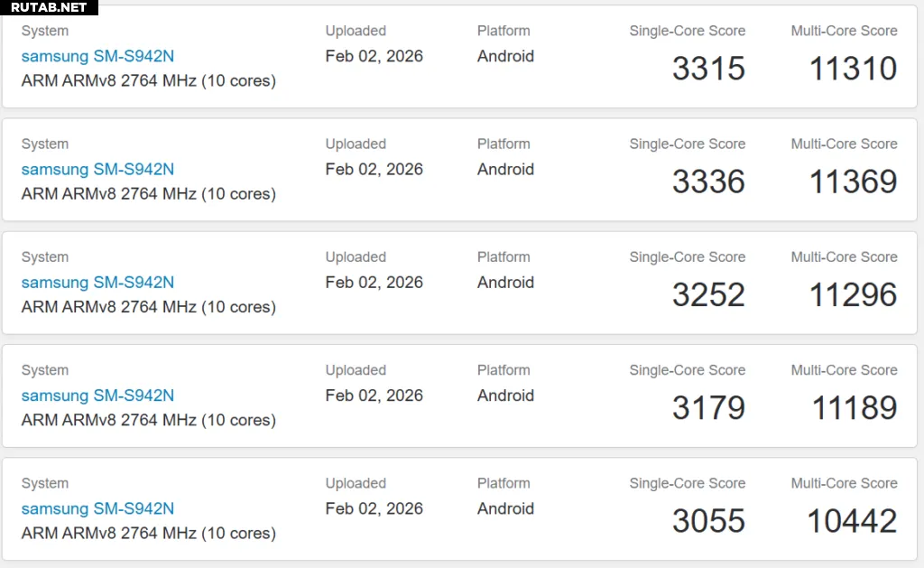Image resolution: width=924 pixels, height=568 pixels.
Task: Click the Multi-Core Score heading above 11189
Action: point(844,370)
